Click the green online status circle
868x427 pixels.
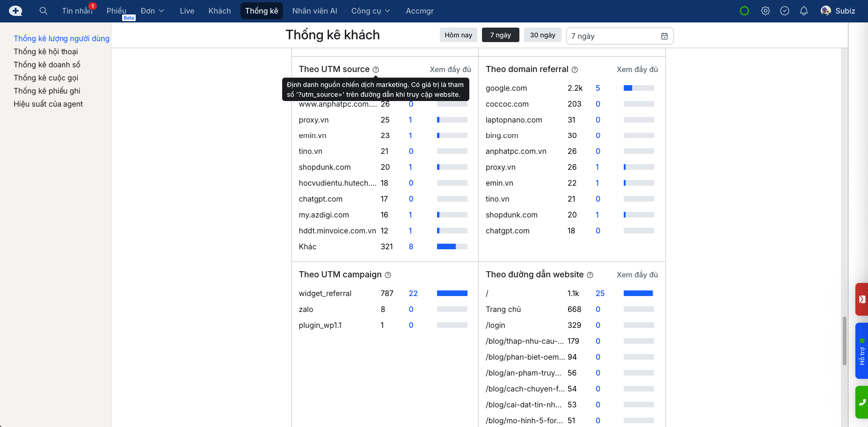point(744,11)
